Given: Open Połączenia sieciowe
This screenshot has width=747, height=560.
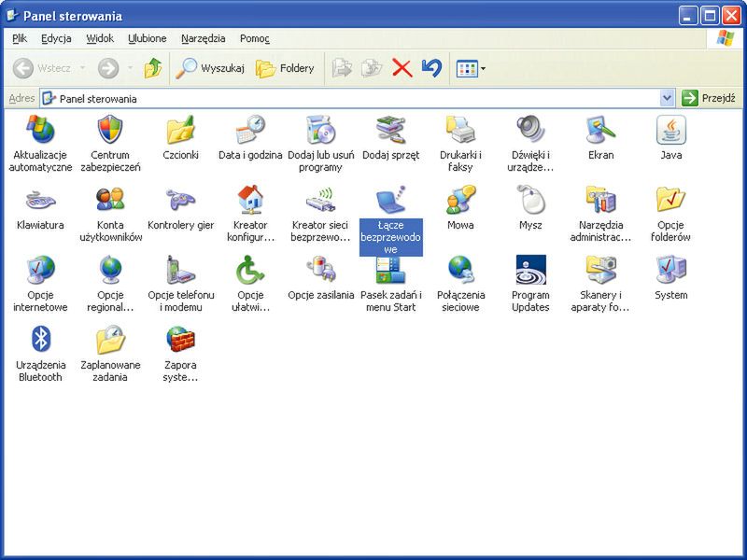Looking at the screenshot, I should (x=460, y=283).
